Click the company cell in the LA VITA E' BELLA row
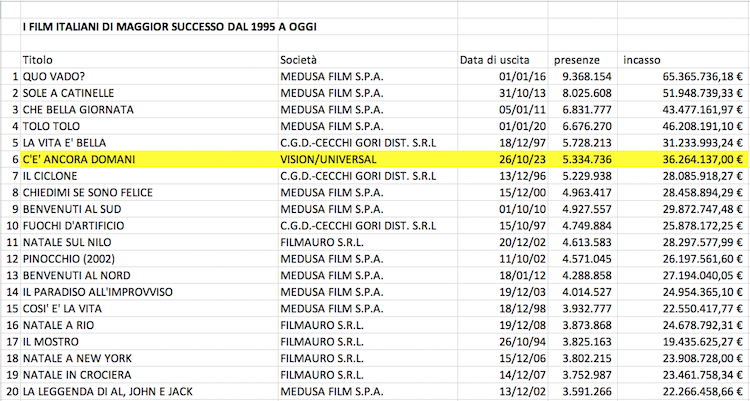Viewport: 750px width, 401px height. [x=367, y=143]
